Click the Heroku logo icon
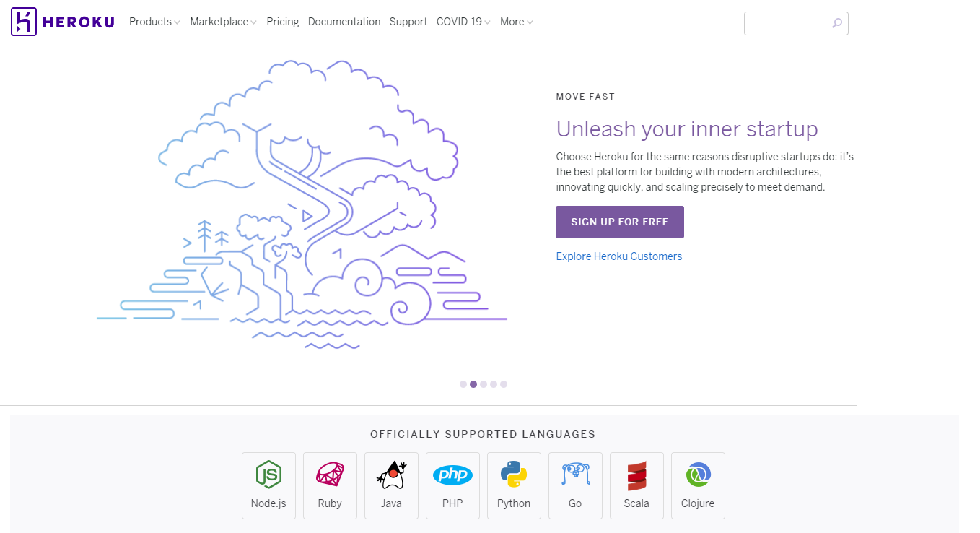This screenshot has width=980, height=533. point(23,22)
